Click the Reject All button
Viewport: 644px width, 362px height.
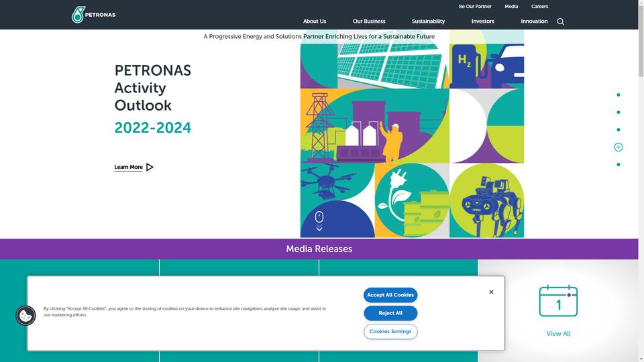point(390,313)
